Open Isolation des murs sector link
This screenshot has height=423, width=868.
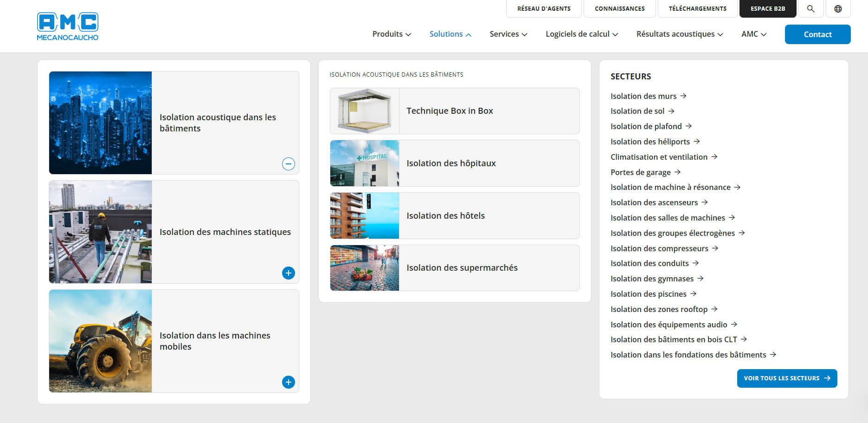[x=649, y=96]
